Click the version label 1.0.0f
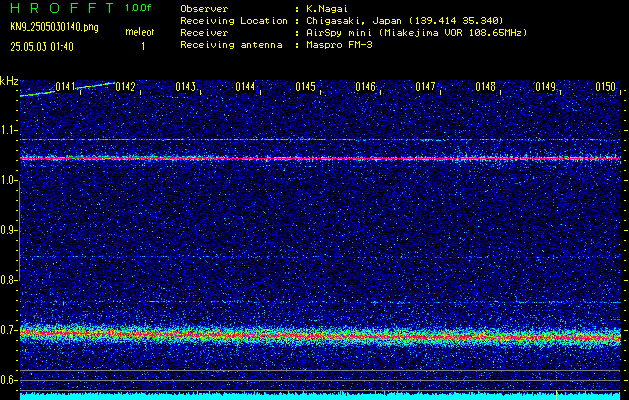The width and height of the screenshot is (629, 400). point(138,8)
